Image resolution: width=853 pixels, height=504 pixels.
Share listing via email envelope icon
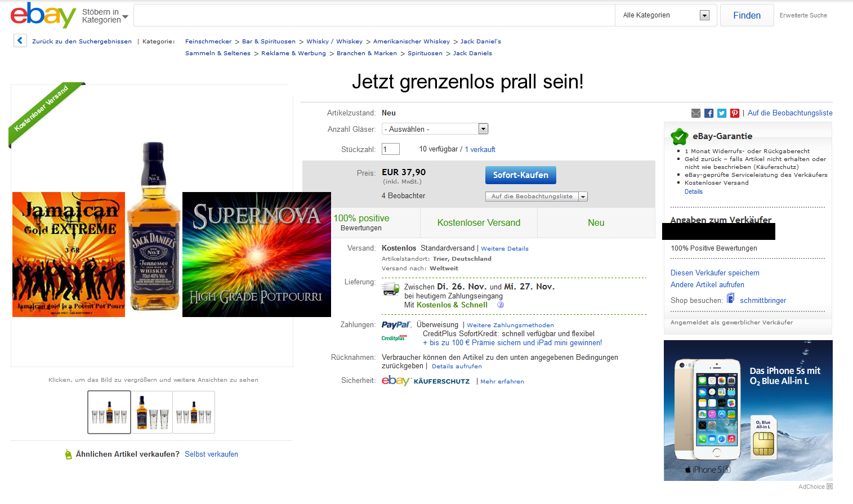(696, 113)
